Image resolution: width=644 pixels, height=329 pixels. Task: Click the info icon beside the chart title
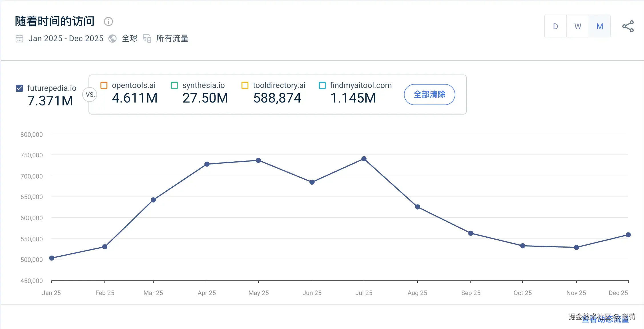click(108, 21)
